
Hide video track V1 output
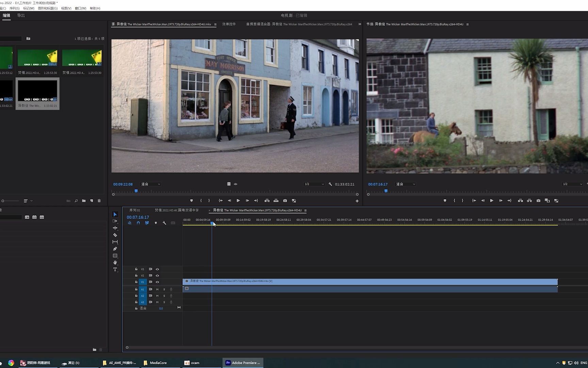pyautogui.click(x=157, y=282)
